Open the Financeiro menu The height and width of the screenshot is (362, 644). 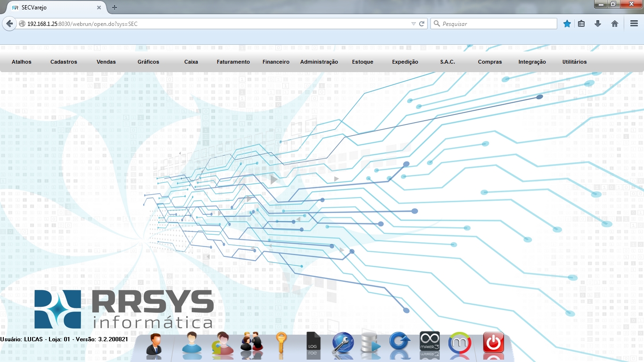[x=276, y=62]
